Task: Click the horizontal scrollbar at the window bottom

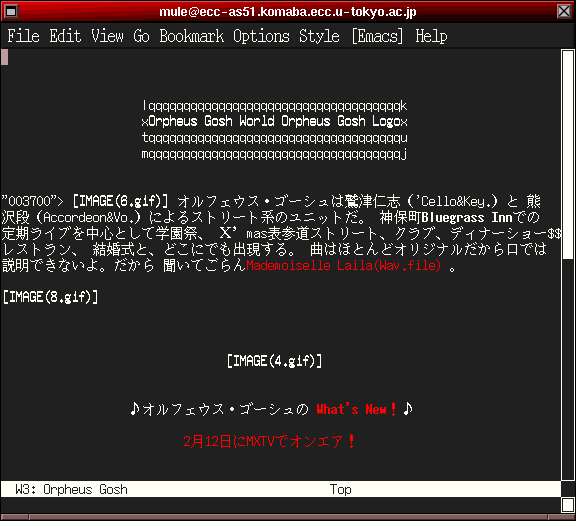Action: (x=288, y=517)
